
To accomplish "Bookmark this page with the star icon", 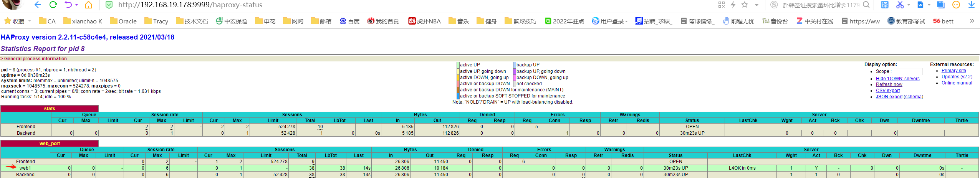I will [x=745, y=5].
